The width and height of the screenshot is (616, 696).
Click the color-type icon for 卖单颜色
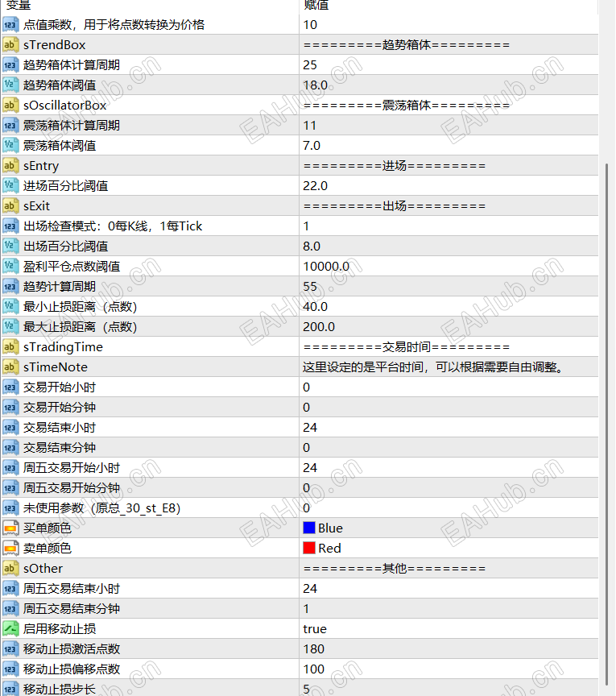(10, 548)
